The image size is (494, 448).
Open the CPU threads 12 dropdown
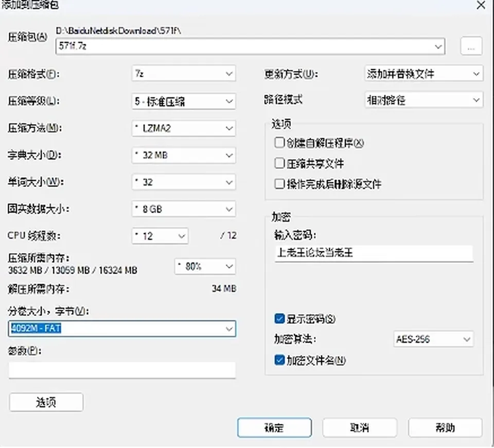tap(160, 236)
